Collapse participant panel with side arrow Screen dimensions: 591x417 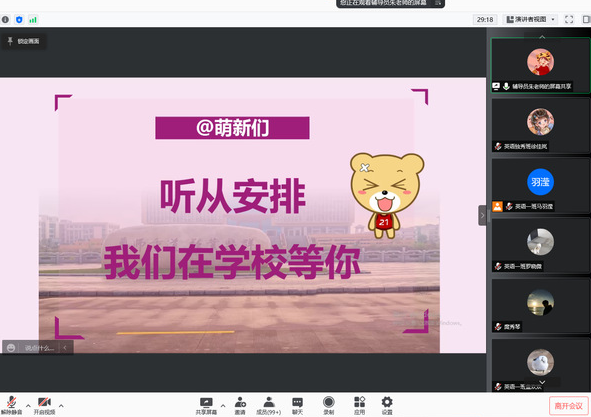(482, 215)
